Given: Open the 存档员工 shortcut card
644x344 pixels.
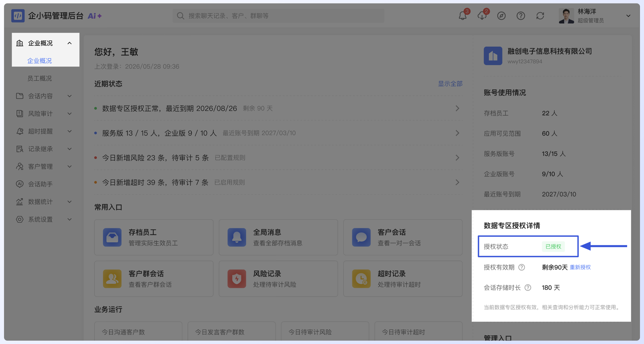Looking at the screenshot, I should [x=154, y=237].
